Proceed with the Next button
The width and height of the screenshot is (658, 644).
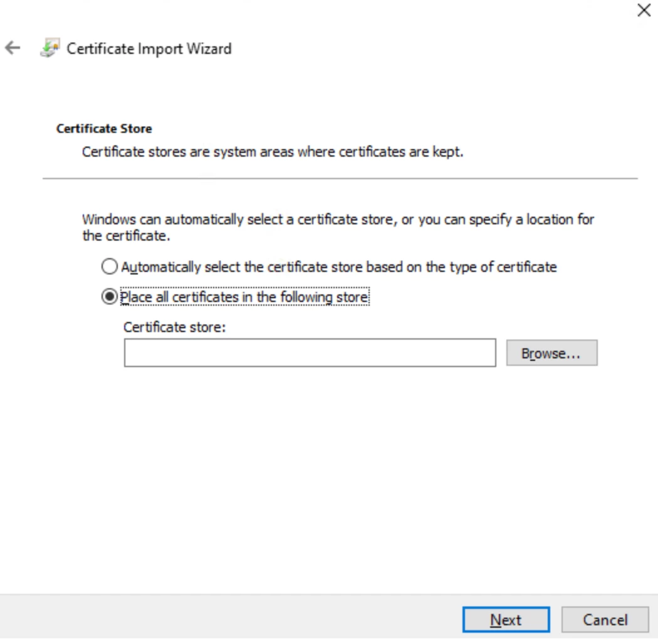point(506,619)
